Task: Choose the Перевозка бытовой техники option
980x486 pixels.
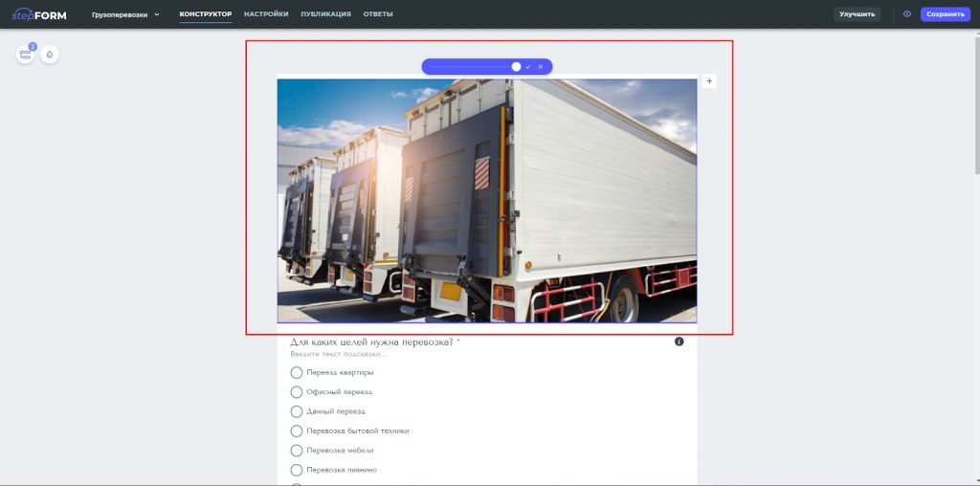Action: [297, 431]
